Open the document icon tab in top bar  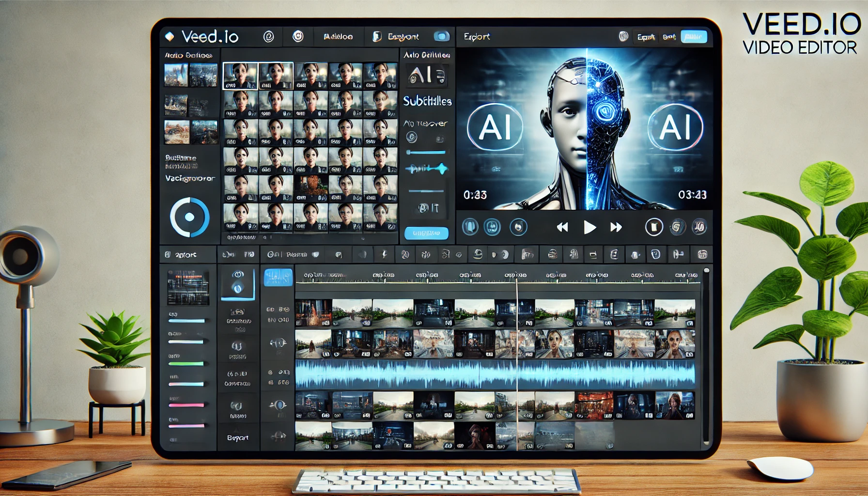376,37
